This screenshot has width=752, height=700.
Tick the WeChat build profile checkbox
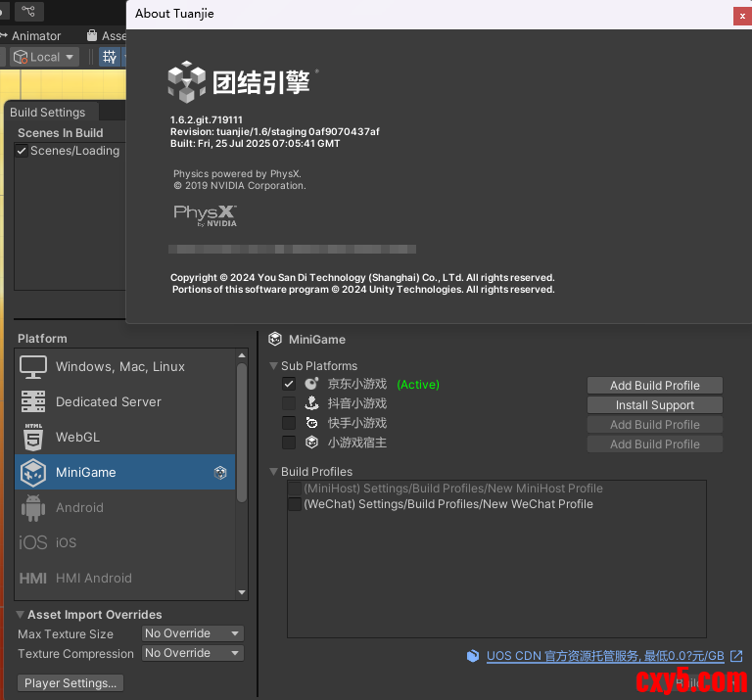pyautogui.click(x=295, y=504)
